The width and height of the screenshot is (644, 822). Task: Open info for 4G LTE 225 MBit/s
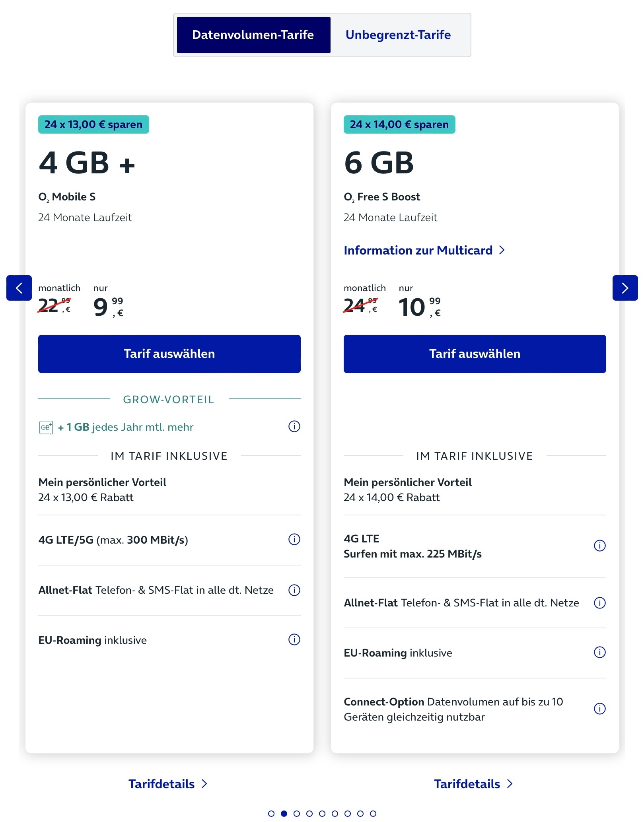tap(599, 546)
